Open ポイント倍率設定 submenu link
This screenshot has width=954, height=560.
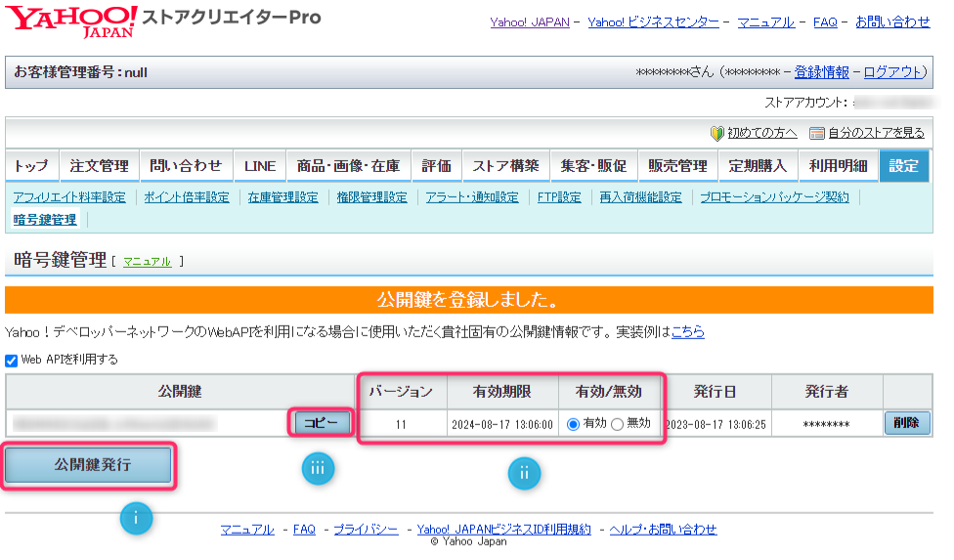[x=186, y=197]
